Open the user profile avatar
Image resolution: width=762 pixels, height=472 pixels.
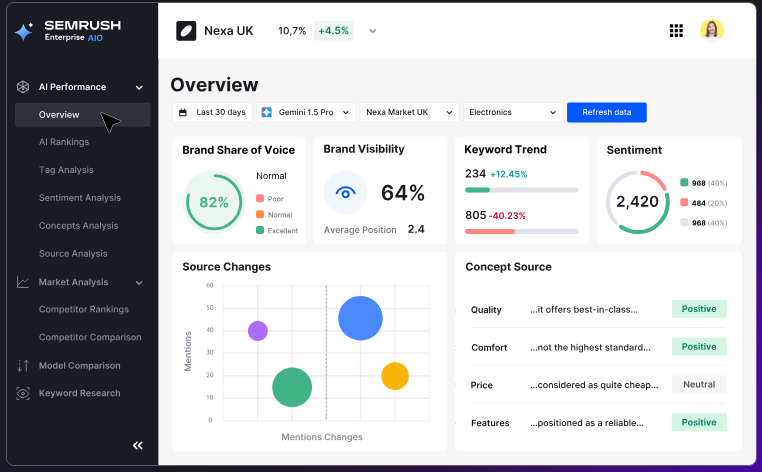[x=712, y=31]
